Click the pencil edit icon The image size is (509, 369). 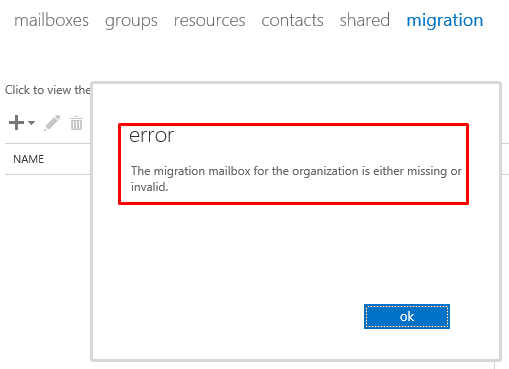tap(52, 123)
